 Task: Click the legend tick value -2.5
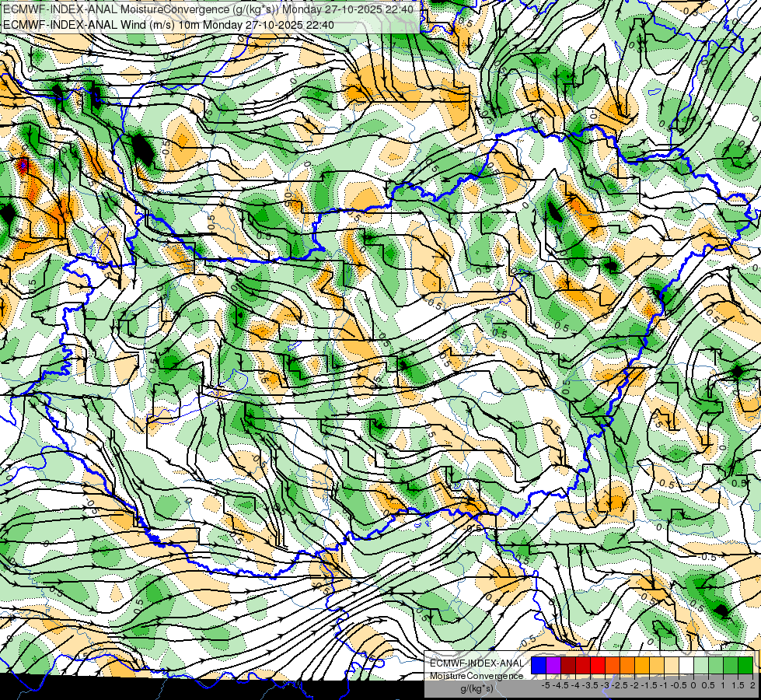pyautogui.click(x=620, y=685)
